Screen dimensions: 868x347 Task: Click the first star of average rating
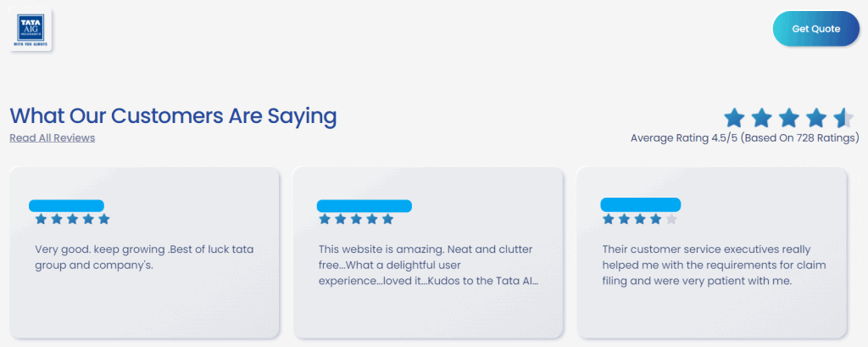[734, 118]
